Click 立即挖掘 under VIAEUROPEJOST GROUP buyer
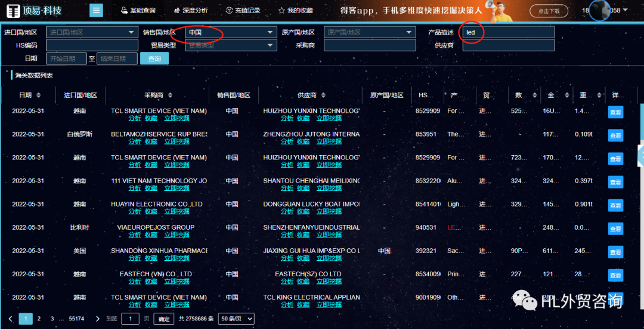Viewport: 644px width, 330px height. coord(177,235)
